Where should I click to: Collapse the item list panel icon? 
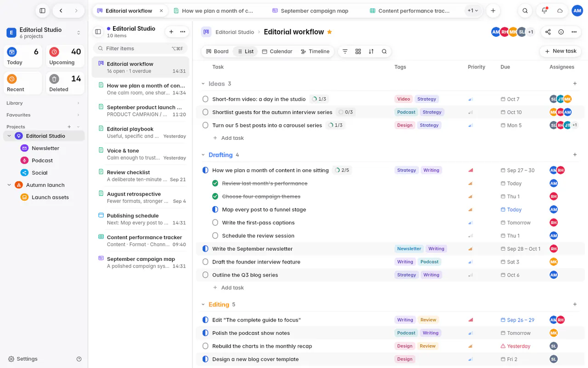click(x=98, y=32)
